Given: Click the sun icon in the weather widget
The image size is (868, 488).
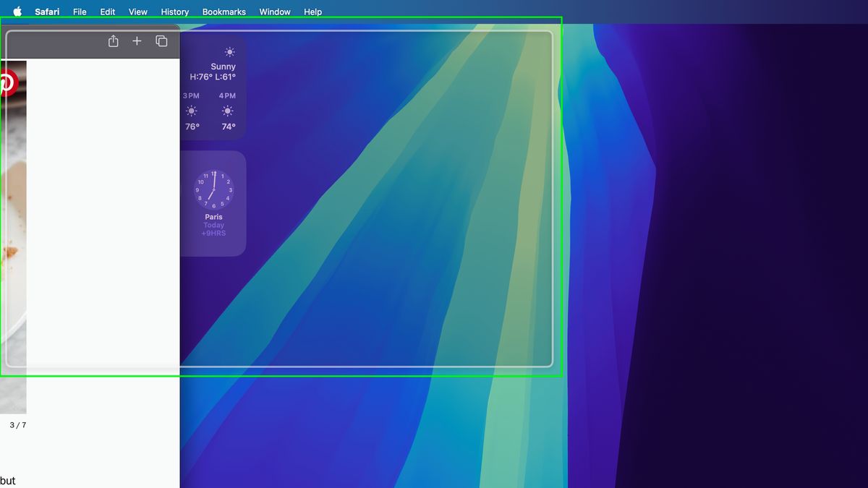Looking at the screenshot, I should pyautogui.click(x=230, y=52).
